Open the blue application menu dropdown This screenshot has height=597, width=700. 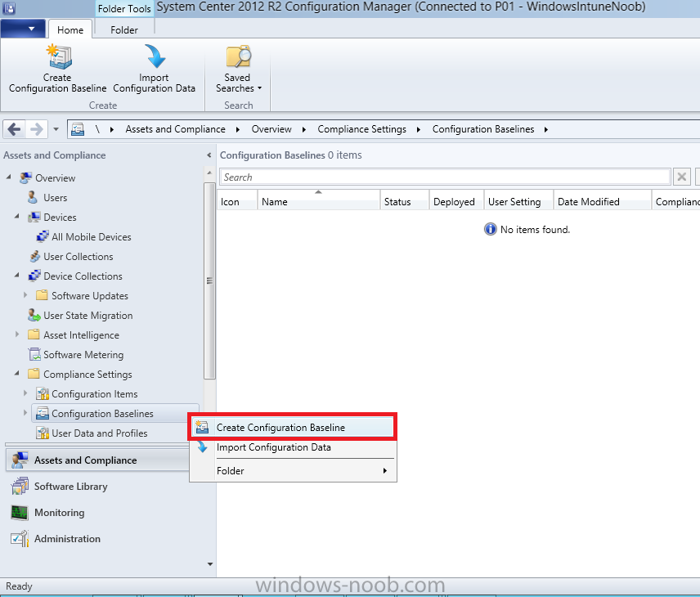pyautogui.click(x=23, y=29)
